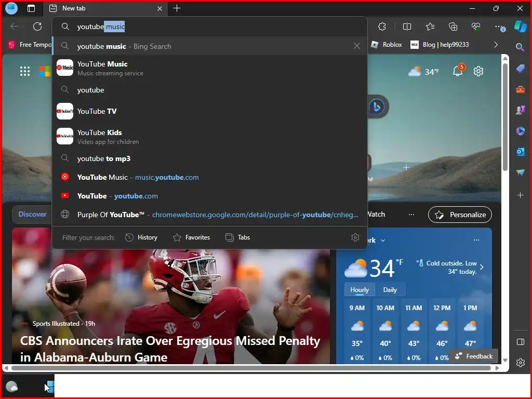Expand Cold outside weather alert arrow

tap(482, 267)
